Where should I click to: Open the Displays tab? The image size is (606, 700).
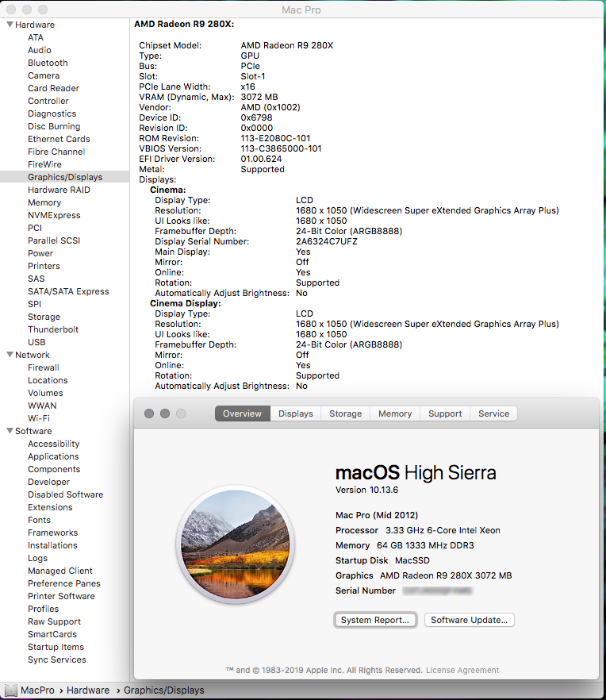(x=295, y=413)
